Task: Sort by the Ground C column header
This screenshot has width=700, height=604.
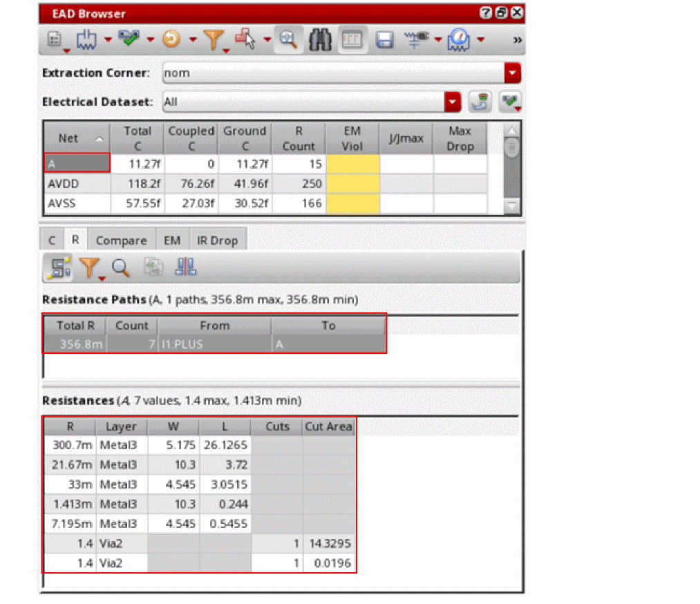Action: click(245, 138)
